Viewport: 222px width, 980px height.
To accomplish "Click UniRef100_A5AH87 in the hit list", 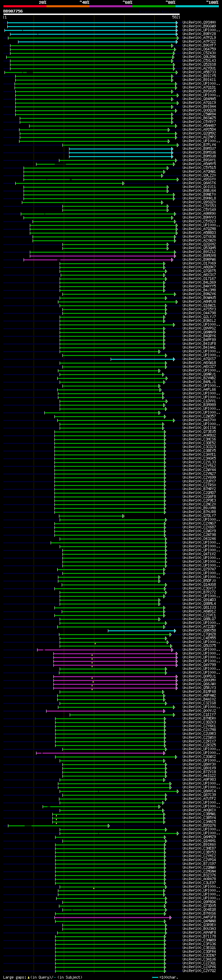I will (x=199, y=125).
